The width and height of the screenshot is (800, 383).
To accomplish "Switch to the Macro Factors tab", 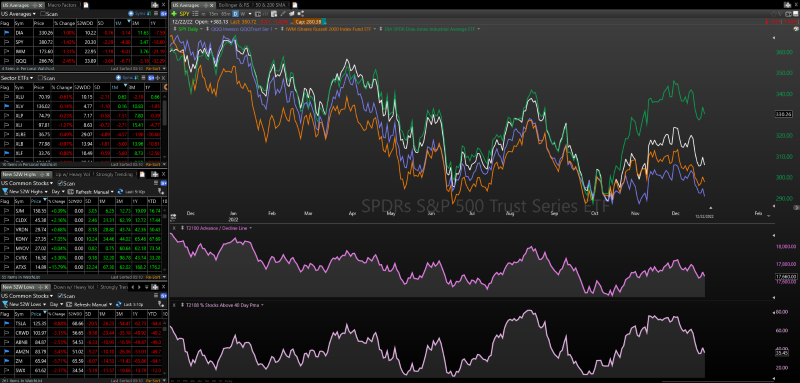I will click(x=62, y=5).
